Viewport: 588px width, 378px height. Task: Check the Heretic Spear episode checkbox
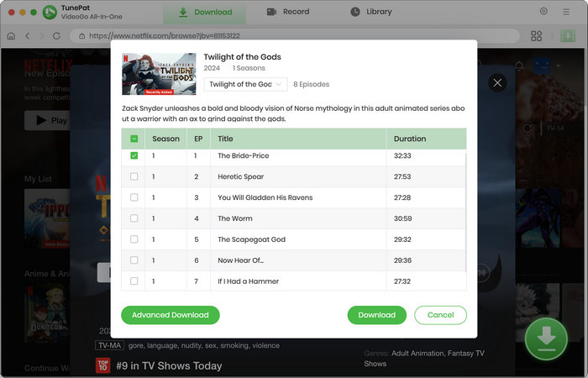pyautogui.click(x=134, y=176)
